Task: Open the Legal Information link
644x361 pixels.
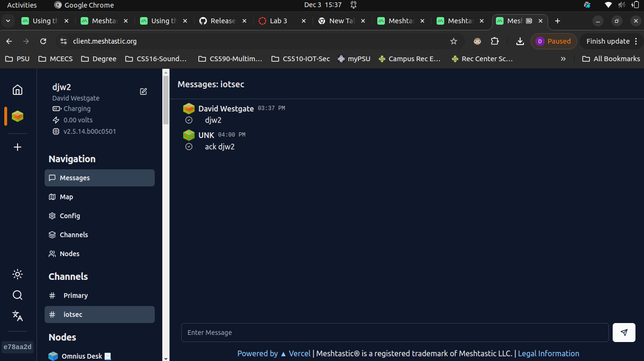Action: 548,353
